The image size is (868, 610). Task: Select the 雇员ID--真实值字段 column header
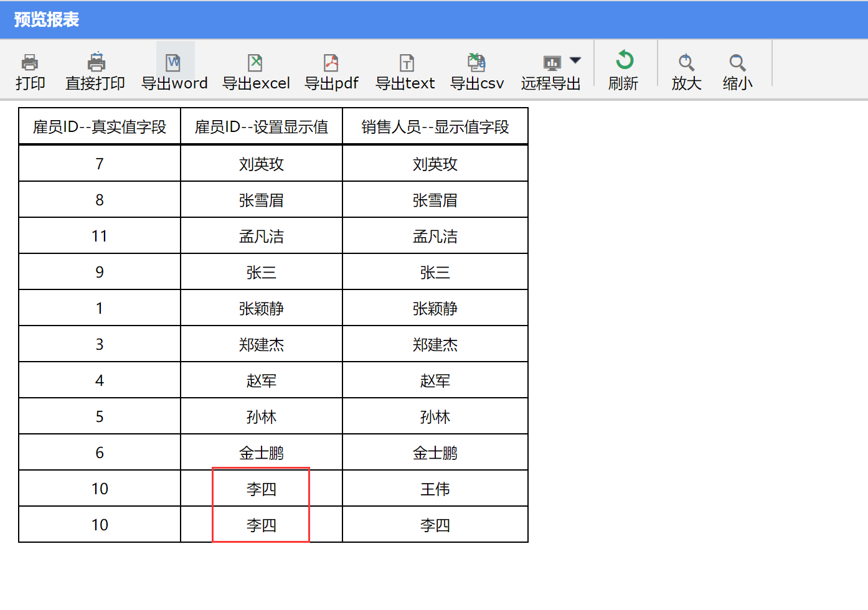[100, 127]
